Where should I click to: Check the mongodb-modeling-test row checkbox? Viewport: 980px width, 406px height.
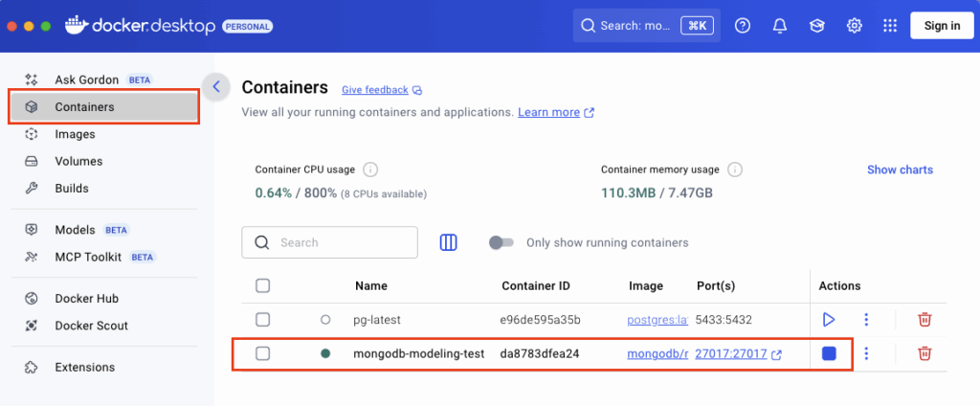tap(263, 354)
